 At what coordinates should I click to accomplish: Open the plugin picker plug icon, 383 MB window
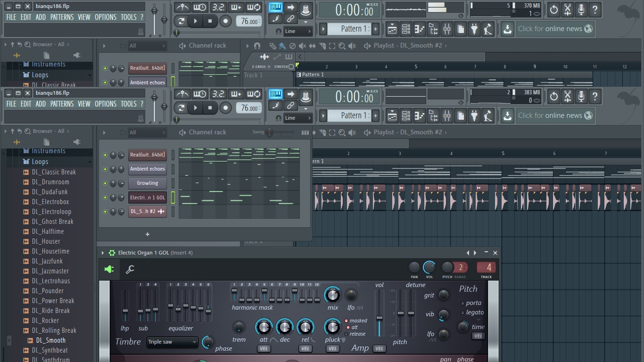click(474, 115)
